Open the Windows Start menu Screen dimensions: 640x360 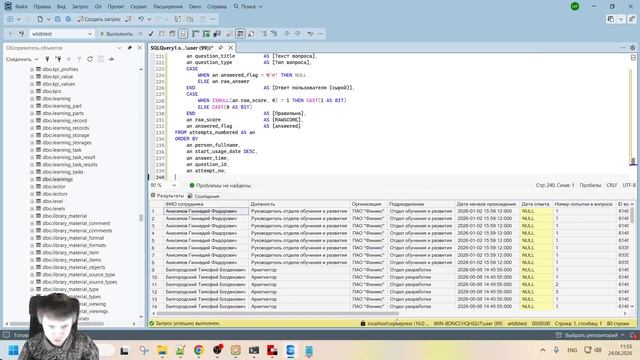tap(13, 350)
